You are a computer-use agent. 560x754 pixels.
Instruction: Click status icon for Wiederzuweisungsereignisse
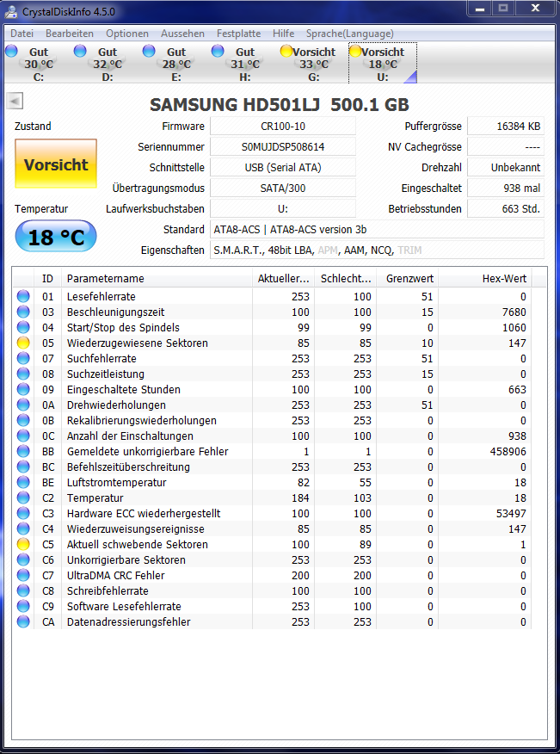(23, 529)
